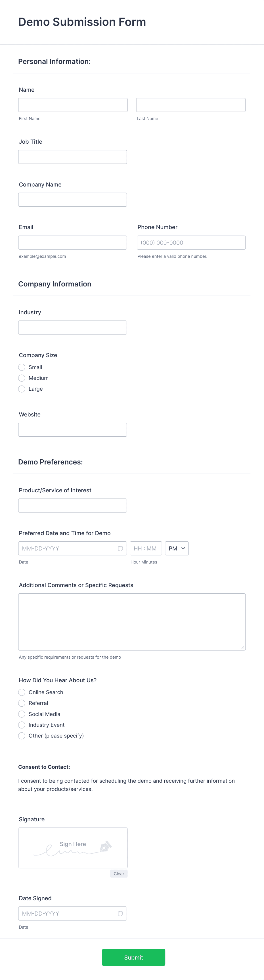This screenshot has width=264, height=980.
Task: Select the Large company size option
Action: 22,389
